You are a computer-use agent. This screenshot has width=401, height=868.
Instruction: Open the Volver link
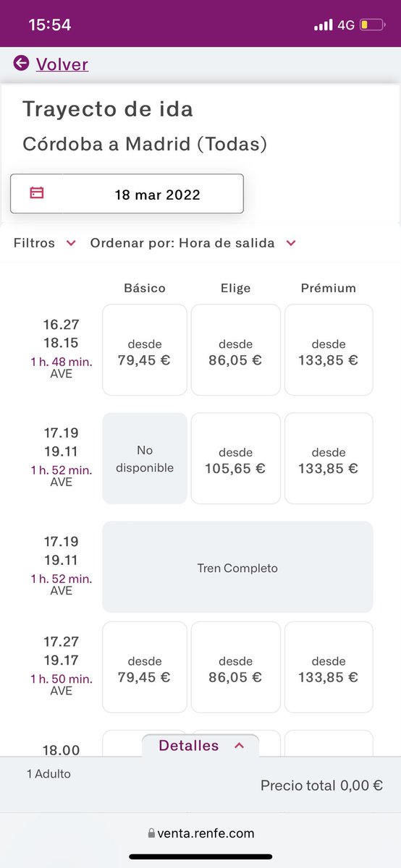pos(62,64)
